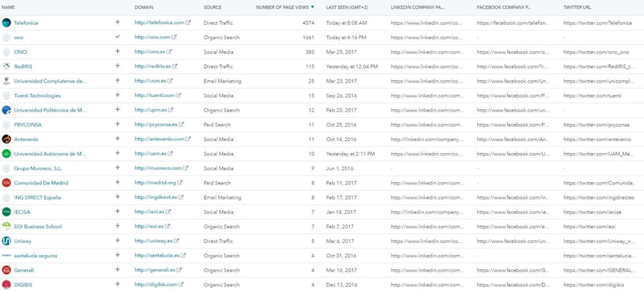Add IECISA with plus icon
Viewport: 644px width, 291px height.
pyautogui.click(x=117, y=212)
